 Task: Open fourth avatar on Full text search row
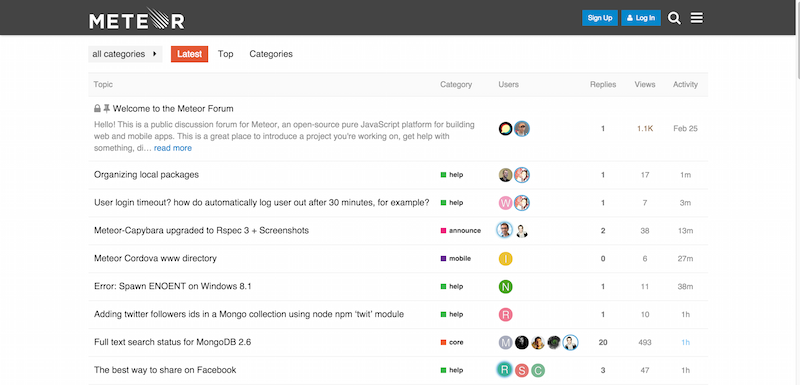(554, 343)
